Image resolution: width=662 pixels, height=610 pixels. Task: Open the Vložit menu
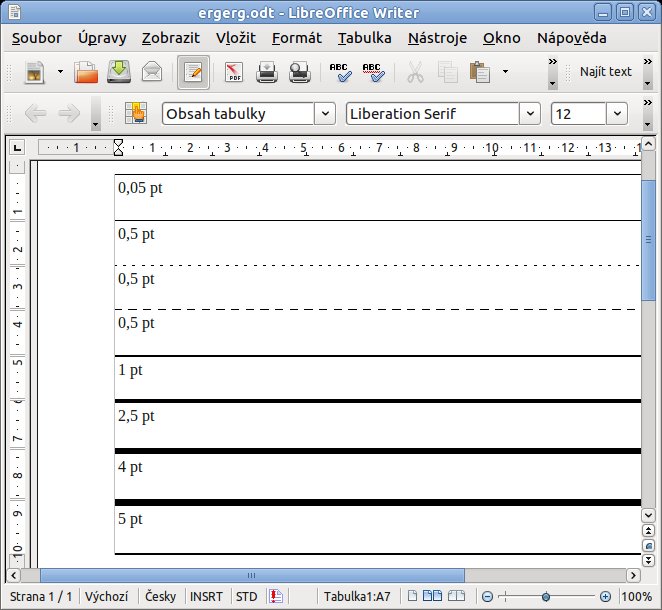[x=236, y=38]
